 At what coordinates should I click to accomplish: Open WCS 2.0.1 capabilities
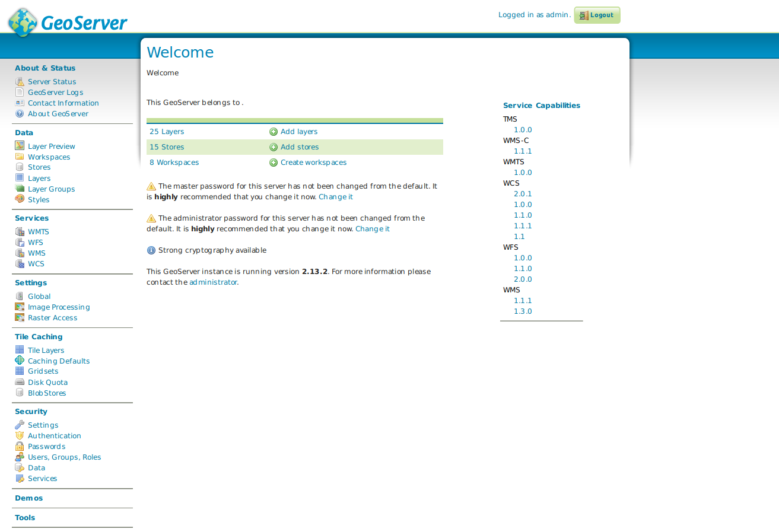pos(523,194)
